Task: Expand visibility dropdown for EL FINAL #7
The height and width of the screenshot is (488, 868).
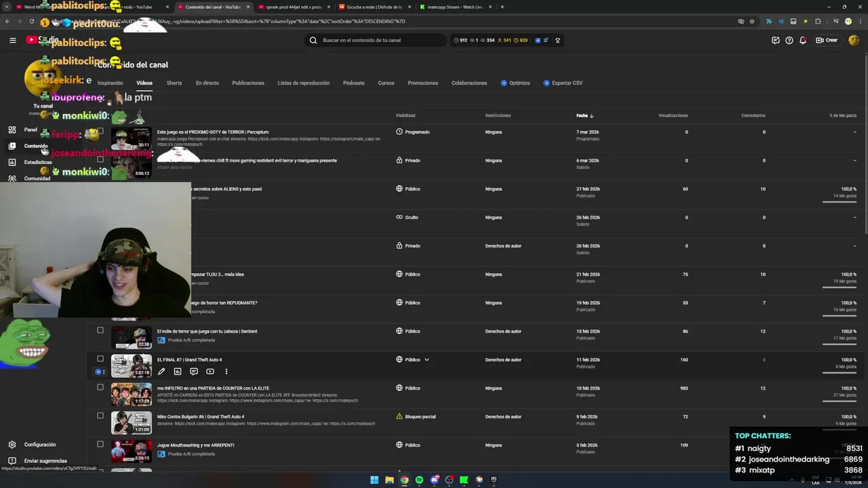Action: [x=427, y=360]
